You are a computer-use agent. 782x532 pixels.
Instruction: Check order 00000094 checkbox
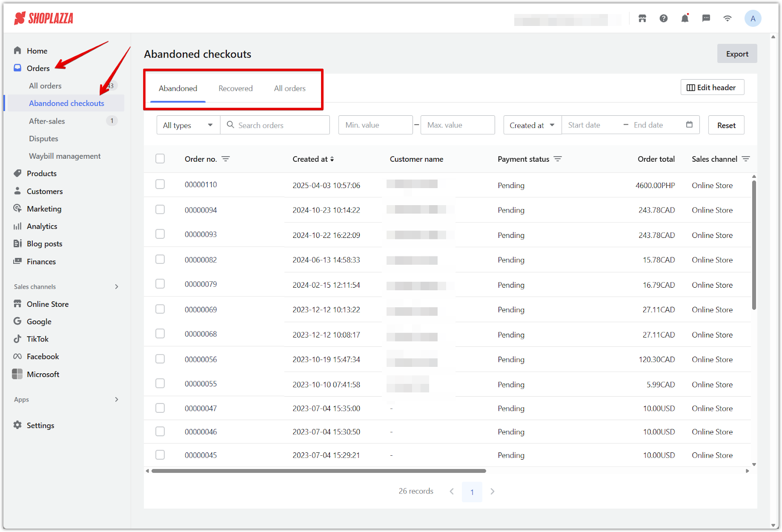160,209
